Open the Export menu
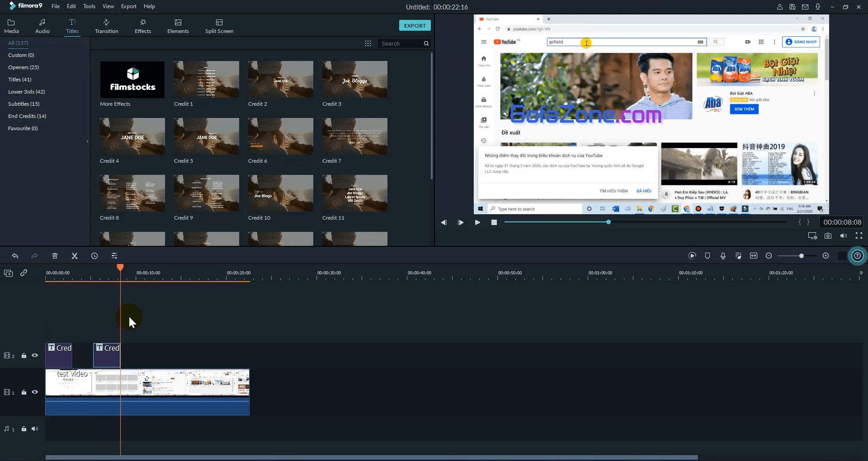 pyautogui.click(x=128, y=6)
